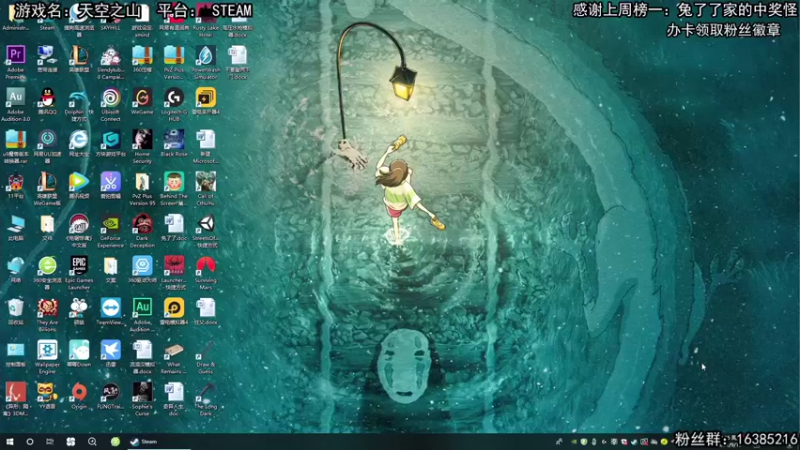Launch Epic Games Launcher
800x450 pixels.
pyautogui.click(x=79, y=266)
